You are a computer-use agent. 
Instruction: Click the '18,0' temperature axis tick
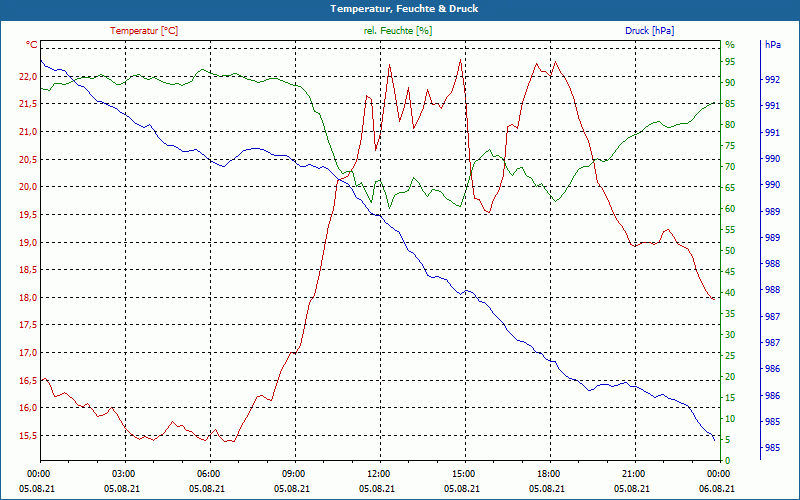coord(28,297)
